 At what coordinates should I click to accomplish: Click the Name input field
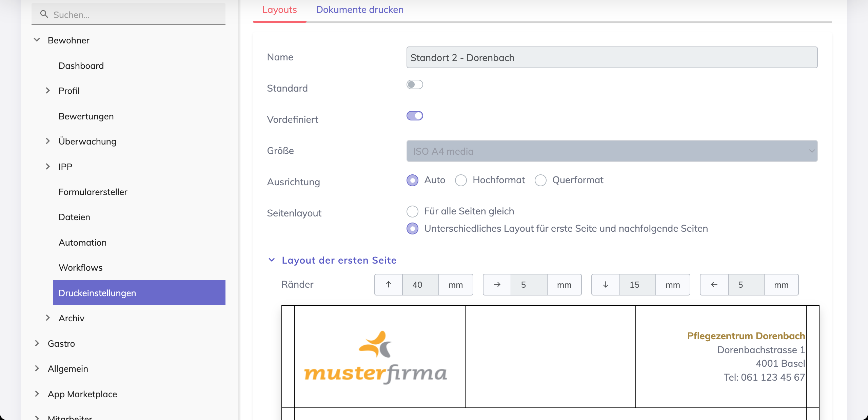click(x=612, y=58)
